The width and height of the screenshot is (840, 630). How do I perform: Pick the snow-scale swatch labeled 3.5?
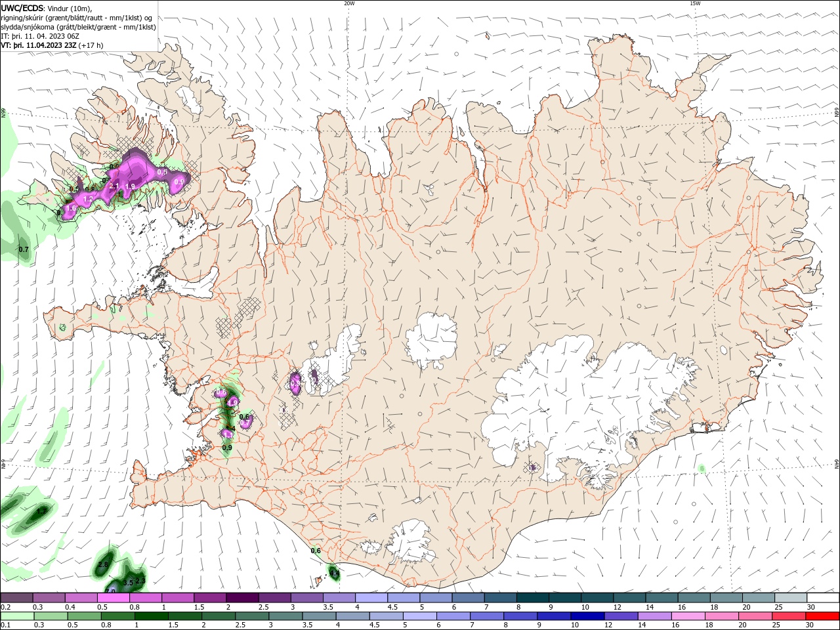pyautogui.click(x=338, y=598)
